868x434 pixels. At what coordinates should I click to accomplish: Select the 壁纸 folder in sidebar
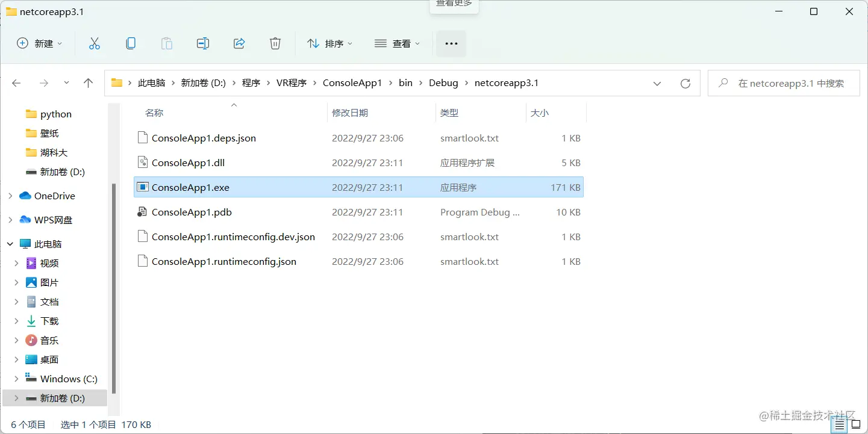pyautogui.click(x=49, y=133)
